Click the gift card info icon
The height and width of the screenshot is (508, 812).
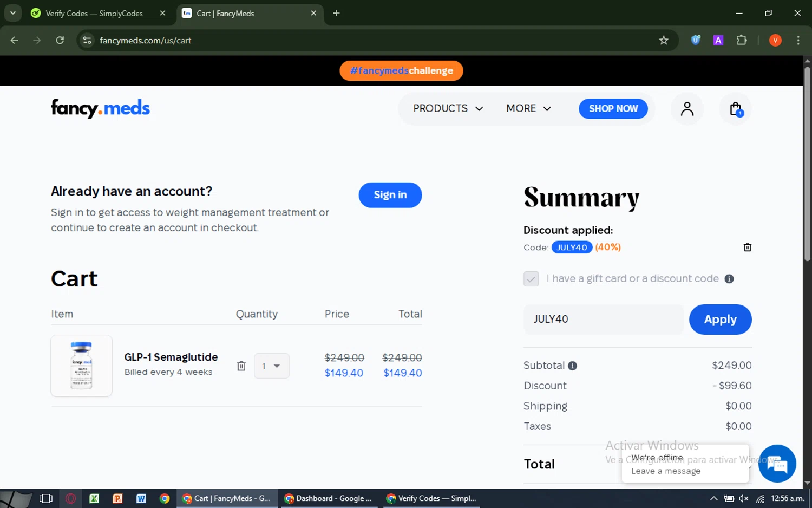[729, 279]
